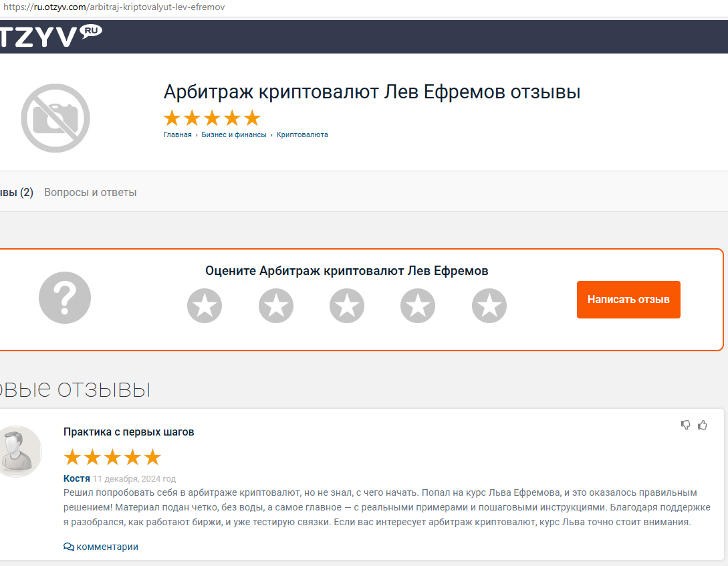Click the page's orange five-star rating under title
The image size is (728, 566).
(x=212, y=118)
